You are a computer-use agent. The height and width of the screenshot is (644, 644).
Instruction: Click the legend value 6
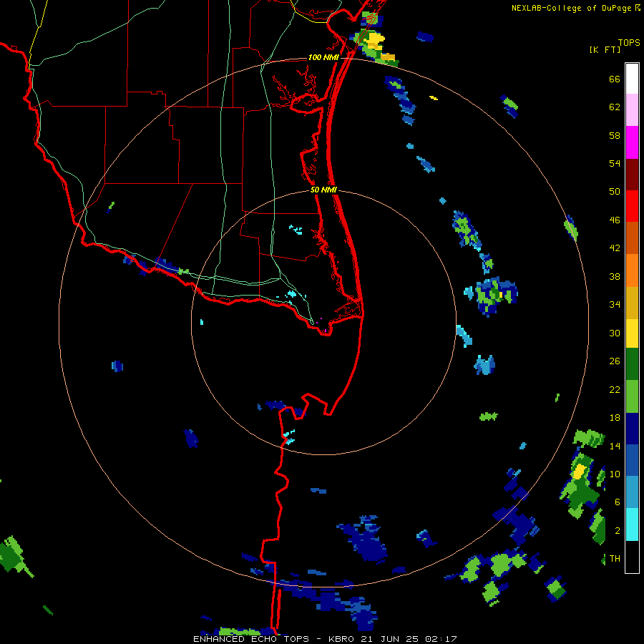click(x=617, y=502)
